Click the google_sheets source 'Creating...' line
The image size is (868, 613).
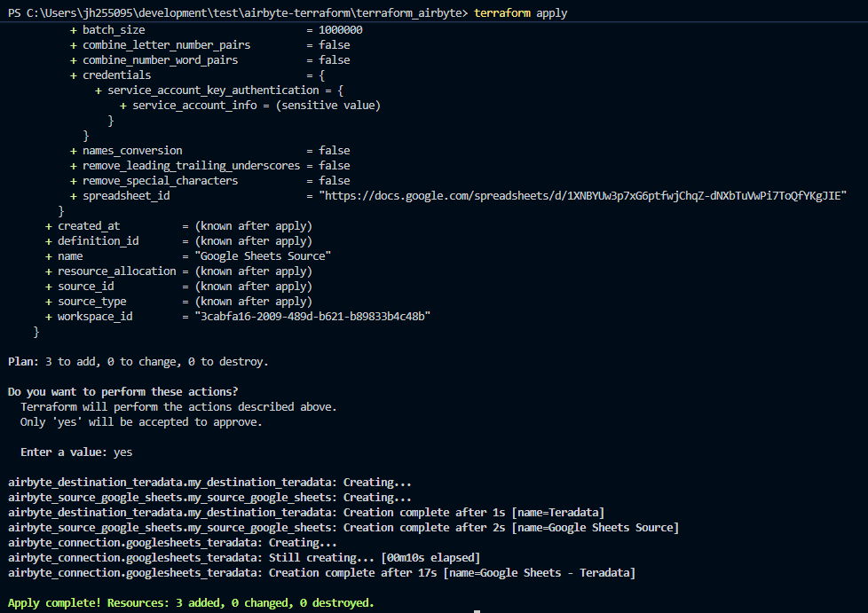click(x=209, y=498)
